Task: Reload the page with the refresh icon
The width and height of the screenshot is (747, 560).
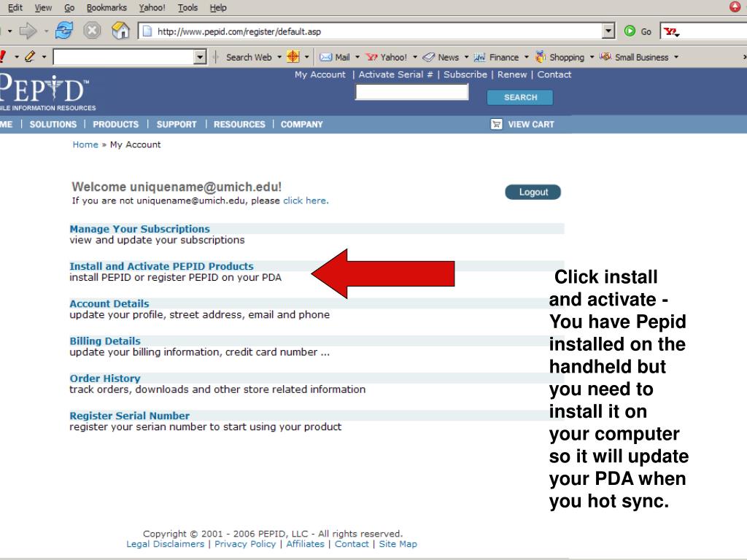Action: pyautogui.click(x=64, y=31)
